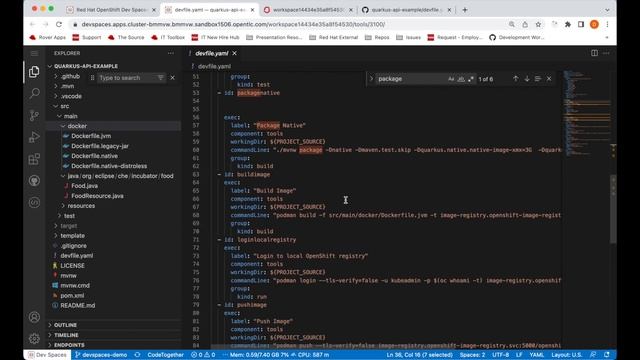Expand the template folder
This screenshot has height=360, width=640.
(73, 236)
